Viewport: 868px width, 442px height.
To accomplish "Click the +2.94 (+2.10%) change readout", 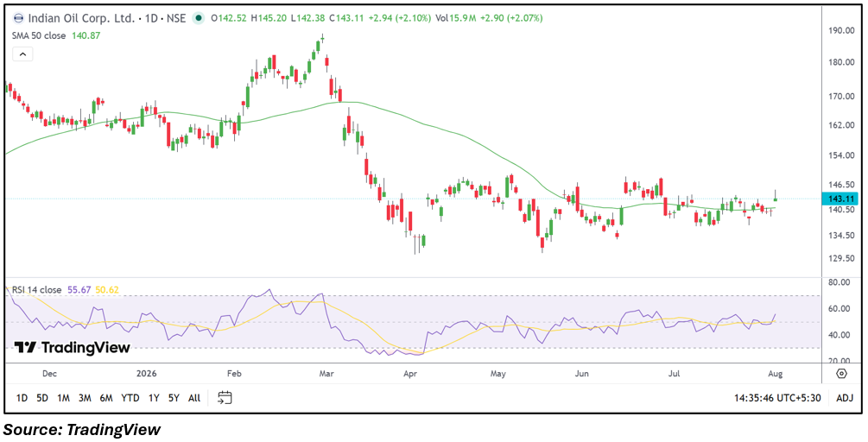I will pos(400,18).
